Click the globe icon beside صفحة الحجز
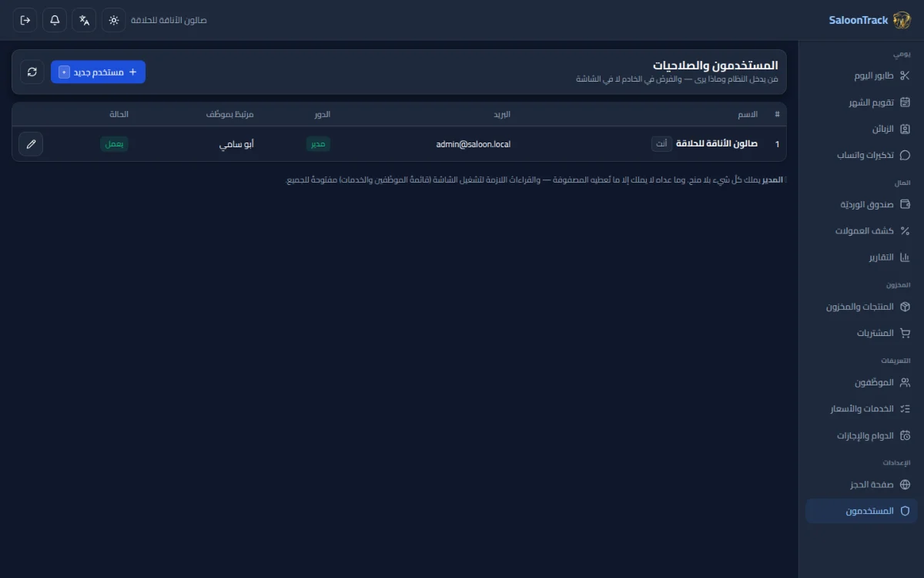 [905, 485]
